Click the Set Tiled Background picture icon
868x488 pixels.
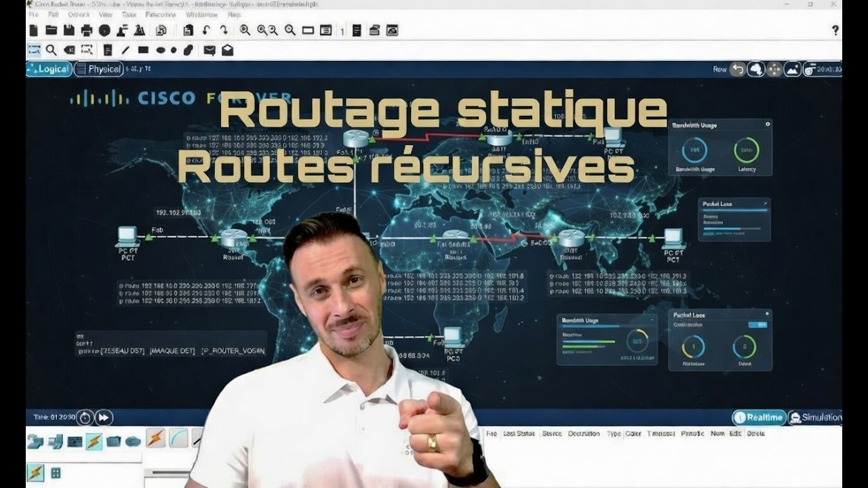pyautogui.click(x=792, y=69)
